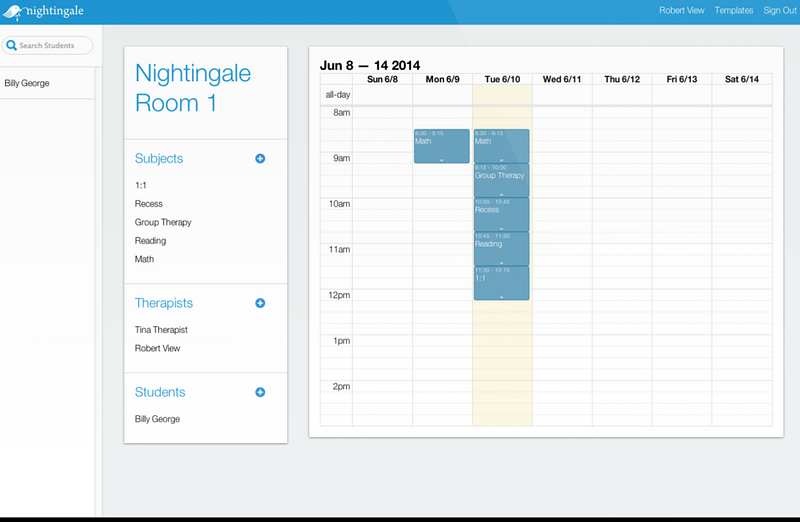Viewport: 800px width, 522px height.
Task: Click the all-day row label
Action: coord(338,95)
